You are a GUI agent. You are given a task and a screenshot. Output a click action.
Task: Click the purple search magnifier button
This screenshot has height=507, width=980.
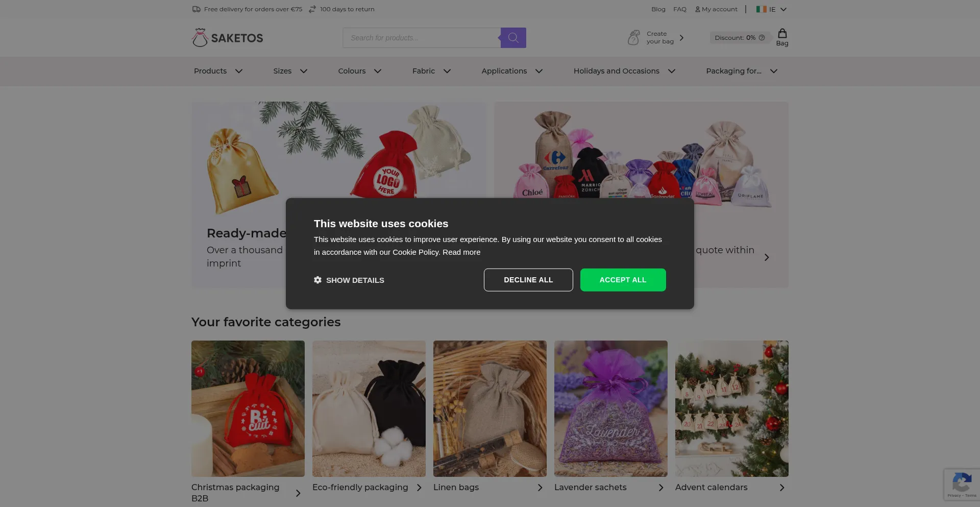point(513,38)
